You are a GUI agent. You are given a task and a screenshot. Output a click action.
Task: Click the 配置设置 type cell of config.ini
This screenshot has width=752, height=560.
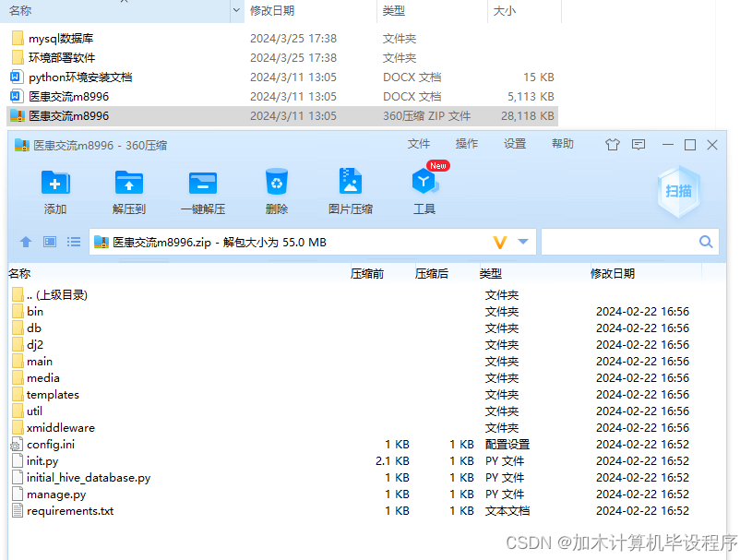(507, 445)
